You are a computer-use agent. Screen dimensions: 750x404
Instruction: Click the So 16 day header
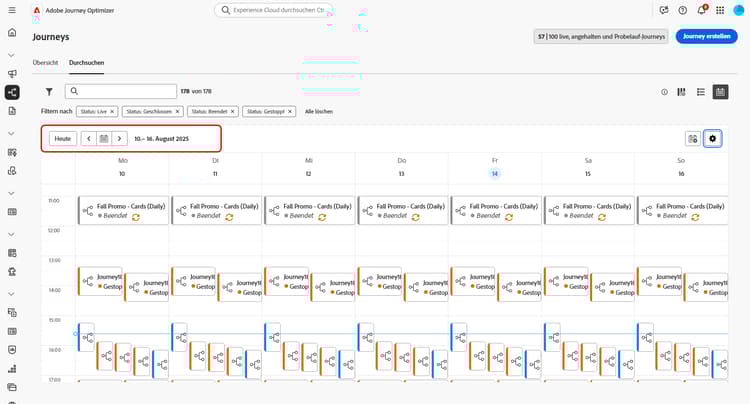pos(681,167)
